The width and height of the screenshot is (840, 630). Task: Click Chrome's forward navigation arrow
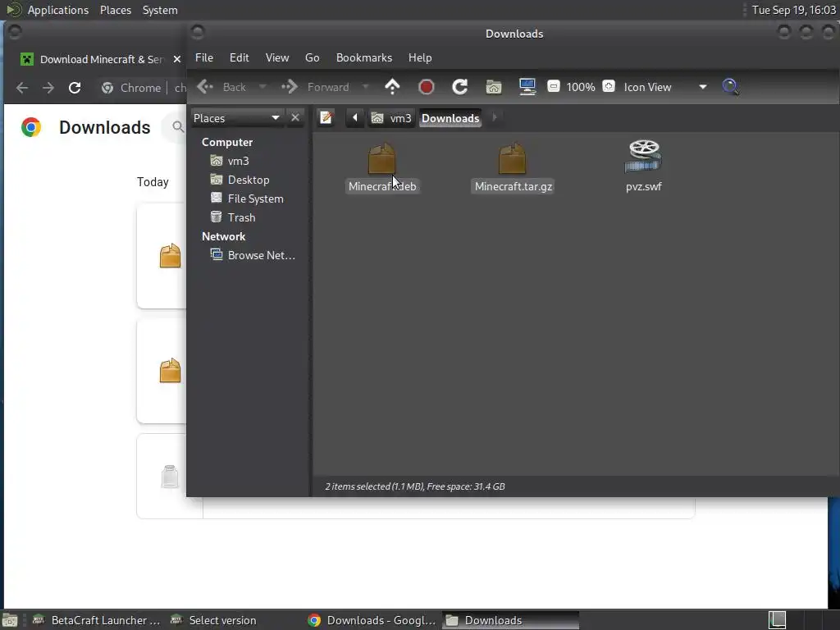coord(48,87)
